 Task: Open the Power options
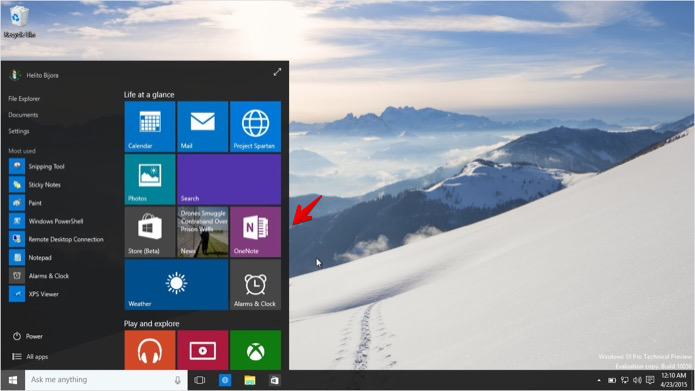[x=28, y=336]
